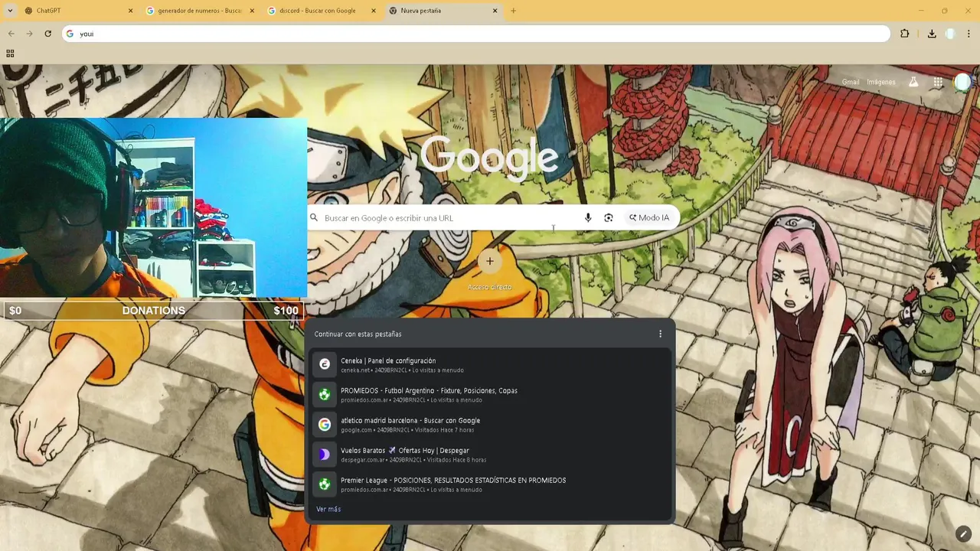Click the PROMIEDOS Futbol Argentino soccer icon
This screenshot has height=551, width=980.
(x=325, y=394)
